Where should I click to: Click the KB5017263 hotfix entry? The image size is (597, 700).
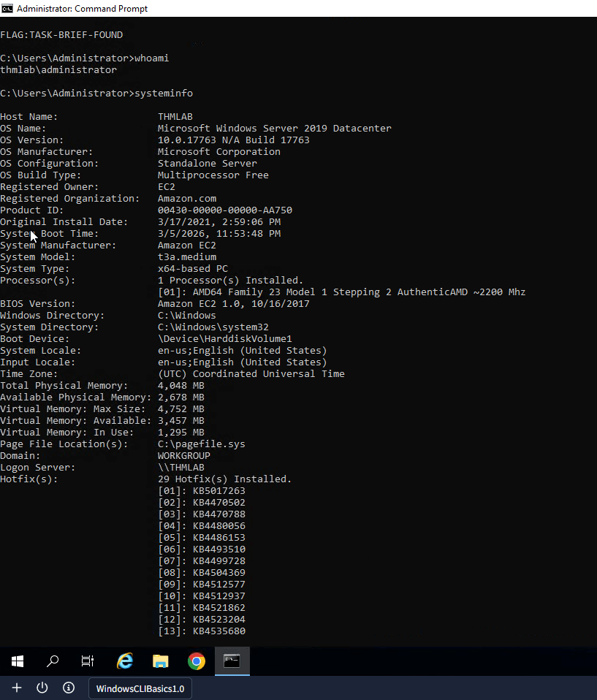pyautogui.click(x=218, y=490)
